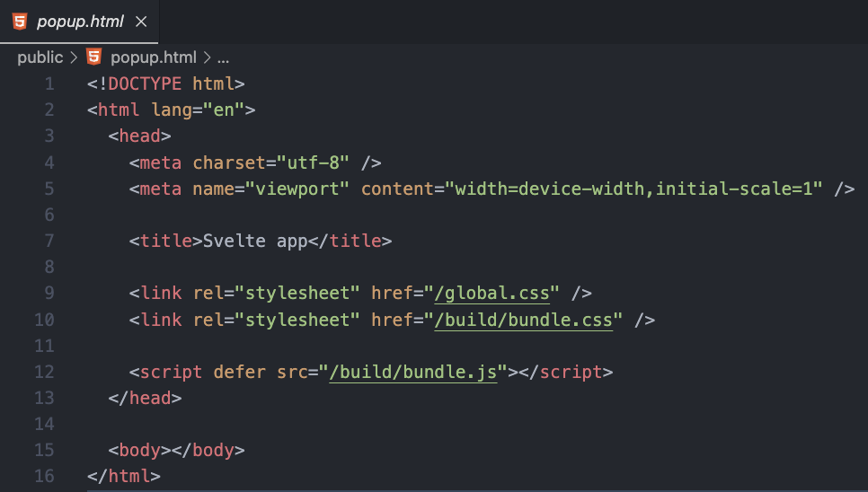Viewport: 868px width, 492px height.
Task: Click the lang attribute on line 2
Action: [172, 110]
